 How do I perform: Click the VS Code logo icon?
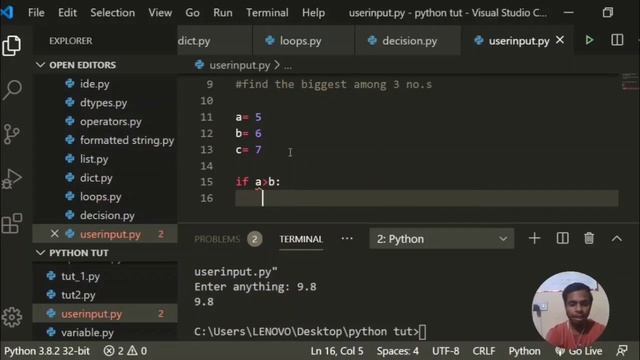pyautogui.click(x=8, y=12)
